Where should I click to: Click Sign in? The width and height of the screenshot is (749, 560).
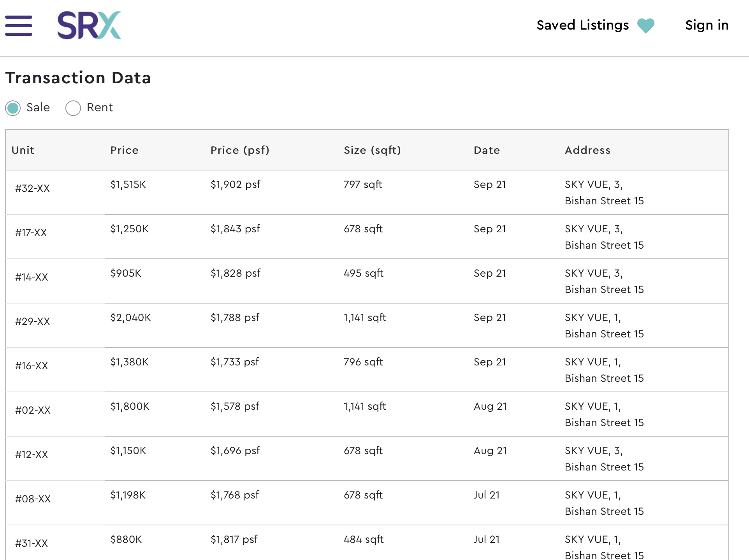click(707, 25)
